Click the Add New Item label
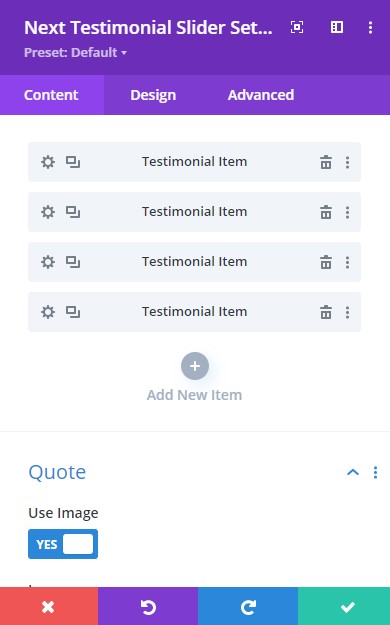Screen dimensions: 390x625 195,395
